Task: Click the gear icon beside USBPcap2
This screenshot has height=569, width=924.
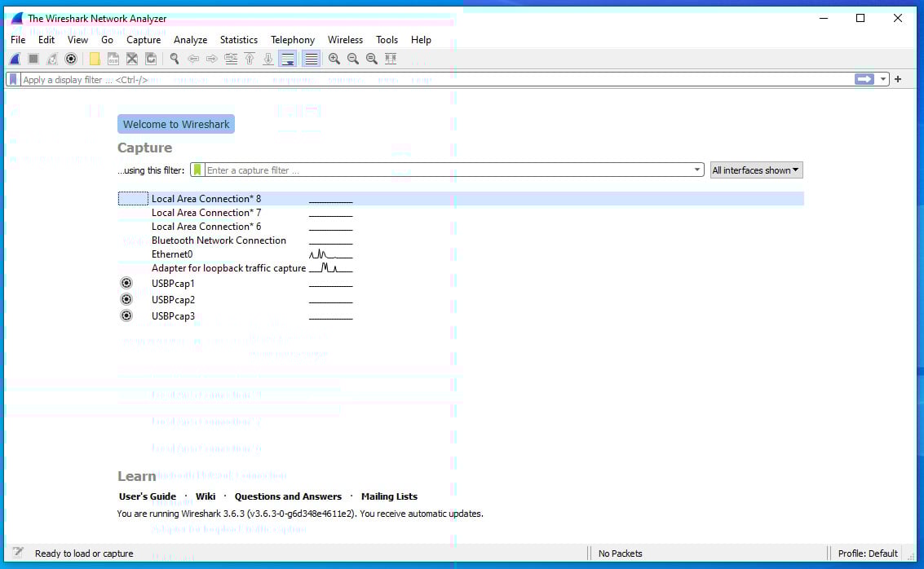Action: [126, 299]
